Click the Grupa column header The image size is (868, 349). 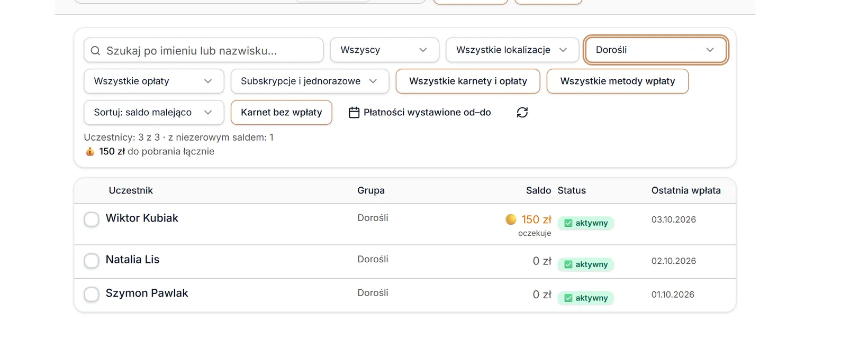(371, 190)
